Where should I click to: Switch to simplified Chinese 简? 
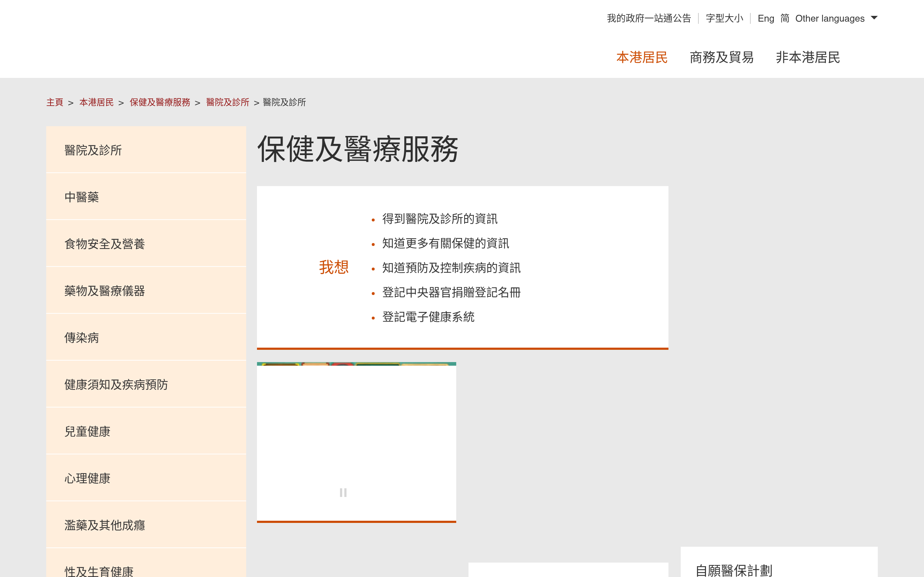[x=785, y=18]
